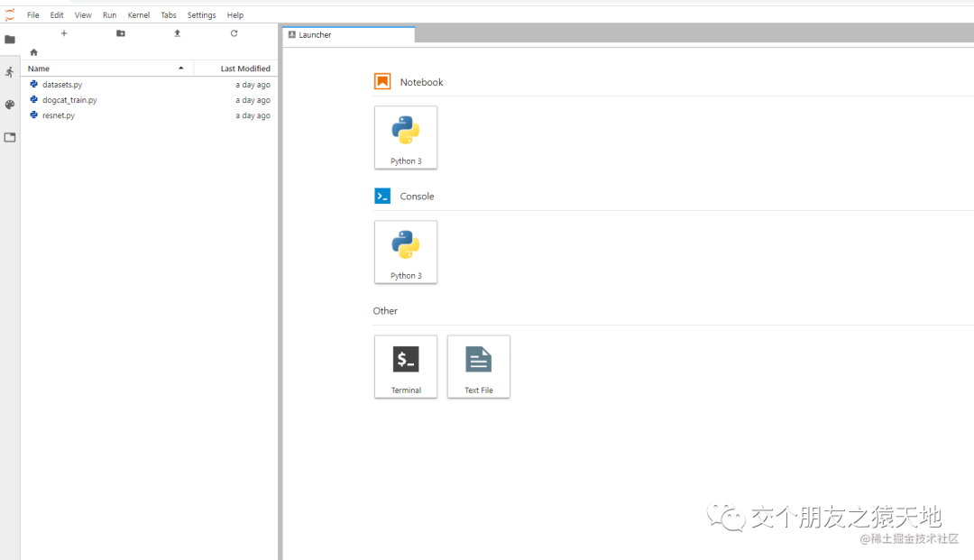
Task: Open the Settings menu
Action: click(201, 15)
